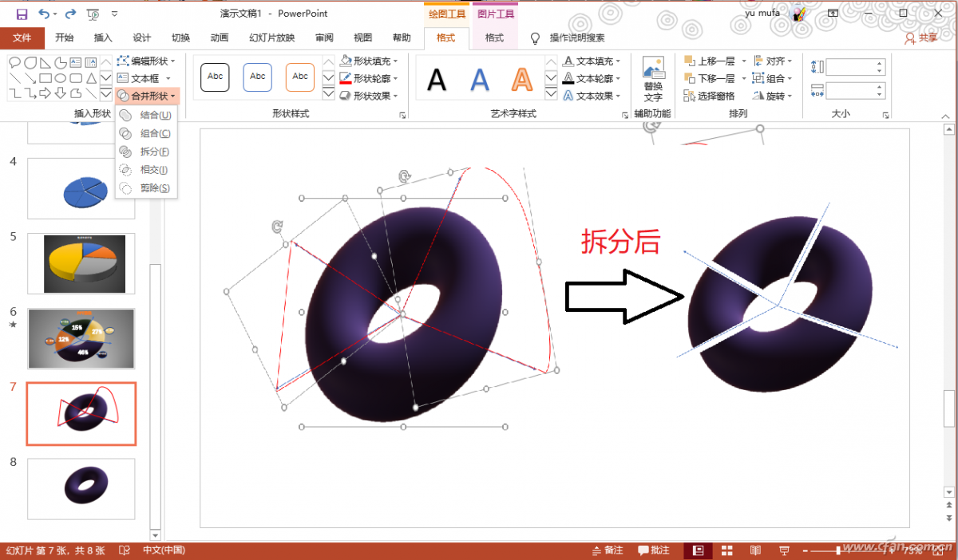
Task: Apply the orange outline Abc shape style
Action: pos(300,77)
